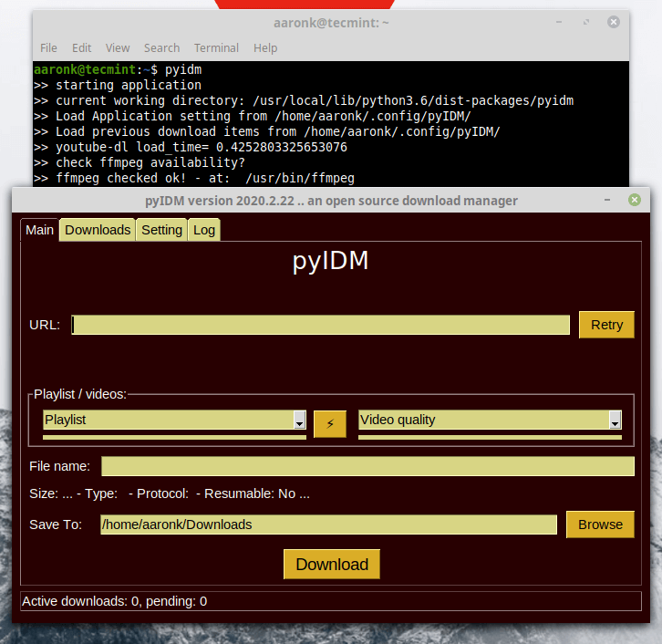
Task: Click the progress bar under Playlist dropdown
Action: 174,437
